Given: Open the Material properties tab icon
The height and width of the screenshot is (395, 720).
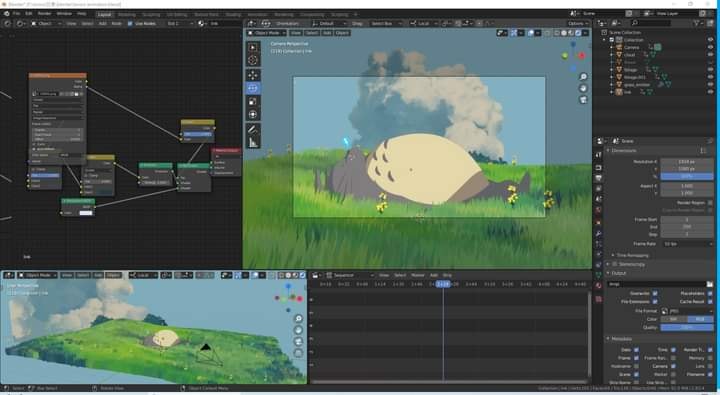Looking at the screenshot, I should click(x=598, y=285).
